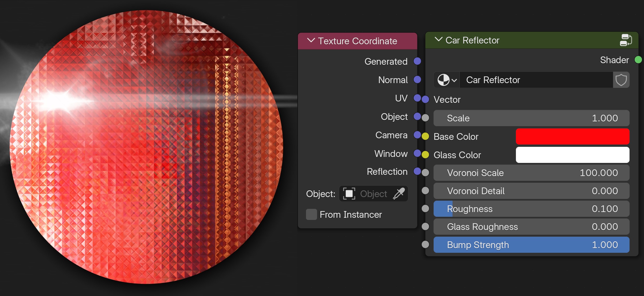The image size is (644, 296).
Task: Open the white Glass Color swatch
Action: pyautogui.click(x=572, y=155)
